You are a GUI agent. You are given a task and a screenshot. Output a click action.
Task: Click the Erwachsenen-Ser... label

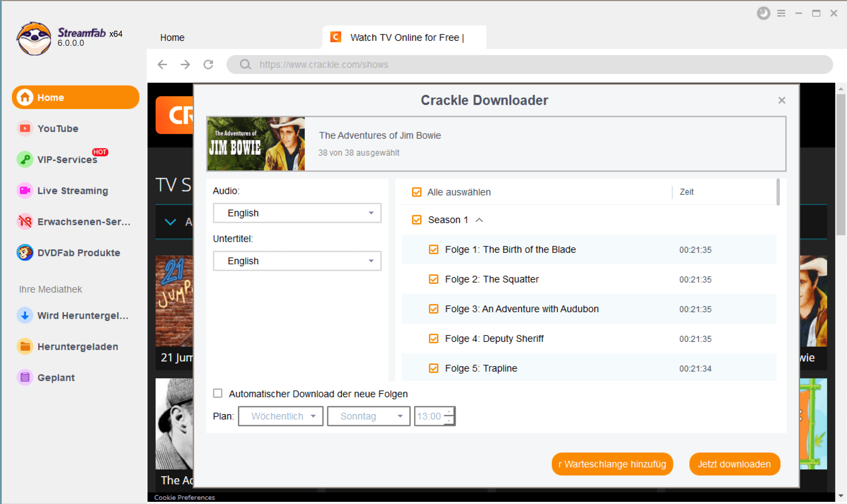tap(84, 222)
